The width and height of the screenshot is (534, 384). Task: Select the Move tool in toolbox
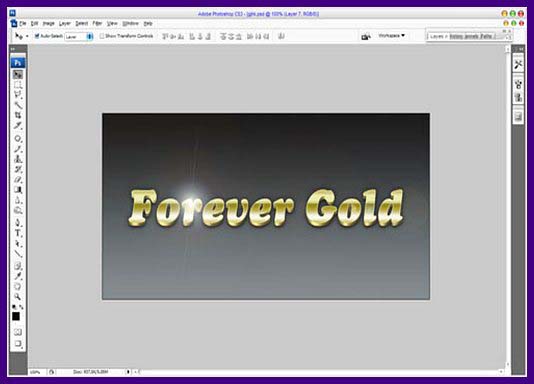coord(18,75)
